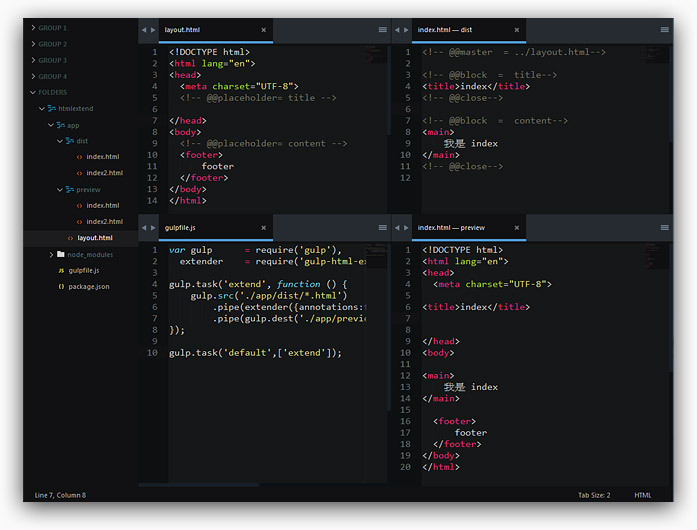Screen dimensions: 697x530
Task: Select the gulpfile.js tab
Action: click(181, 227)
